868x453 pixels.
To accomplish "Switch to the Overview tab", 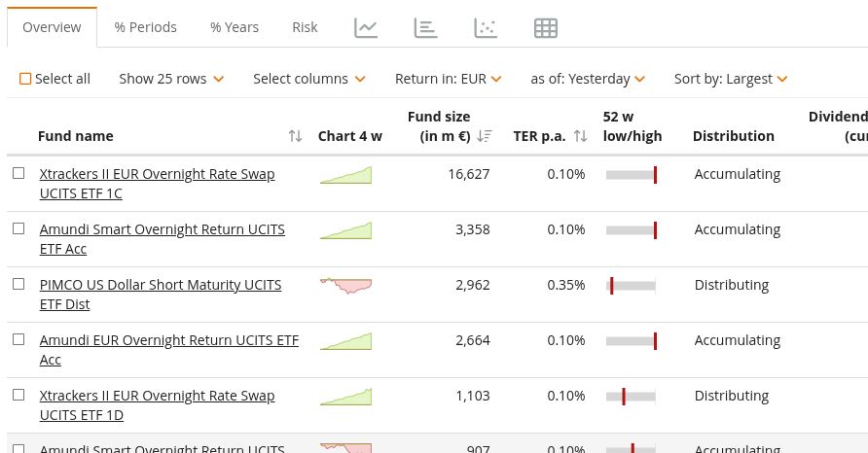I will tap(52, 27).
